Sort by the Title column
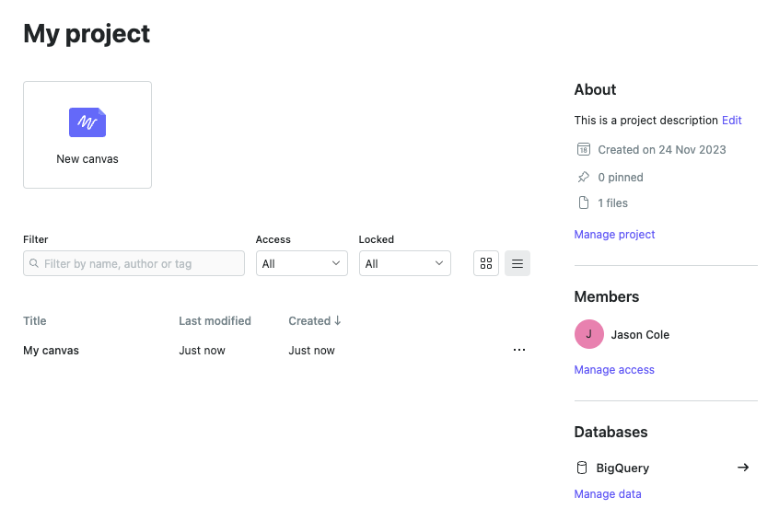The height and width of the screenshot is (532, 779). [35, 321]
